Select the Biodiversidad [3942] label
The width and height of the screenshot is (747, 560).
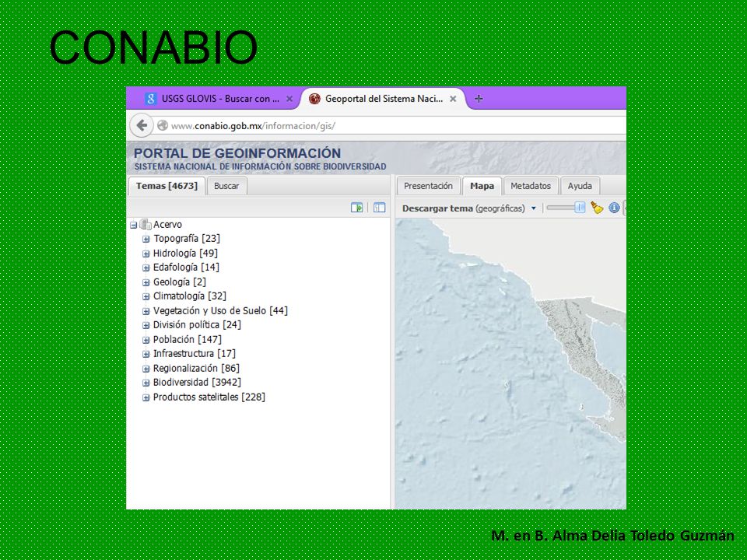[x=197, y=383]
